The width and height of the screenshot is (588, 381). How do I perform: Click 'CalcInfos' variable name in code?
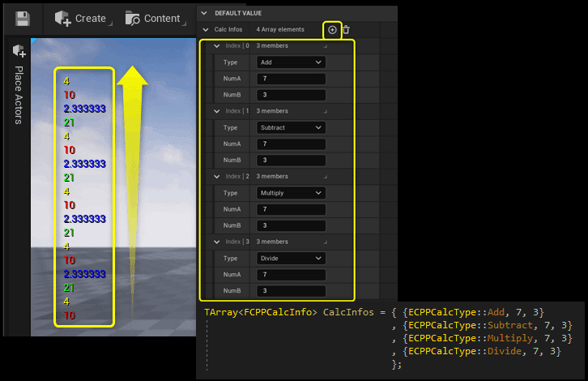pos(348,312)
